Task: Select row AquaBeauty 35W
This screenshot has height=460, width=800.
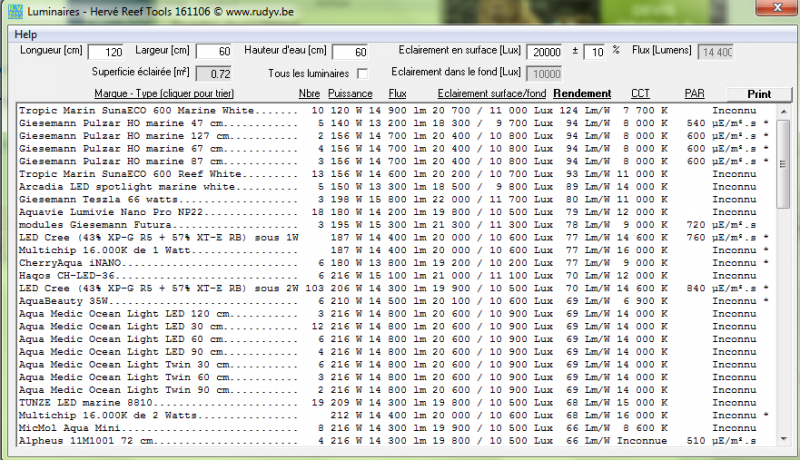Action: [x=396, y=301]
